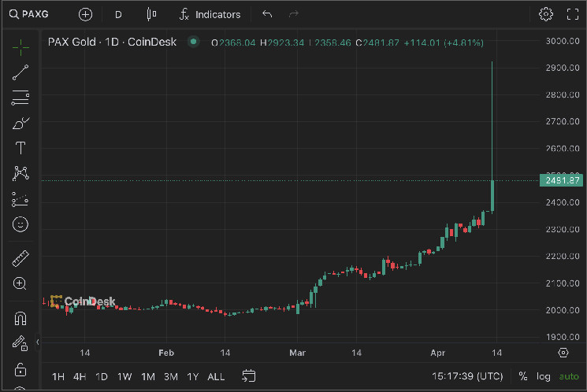The image size is (587, 392).
Task: Toggle logarithmic scale with log button
Action: tap(544, 376)
